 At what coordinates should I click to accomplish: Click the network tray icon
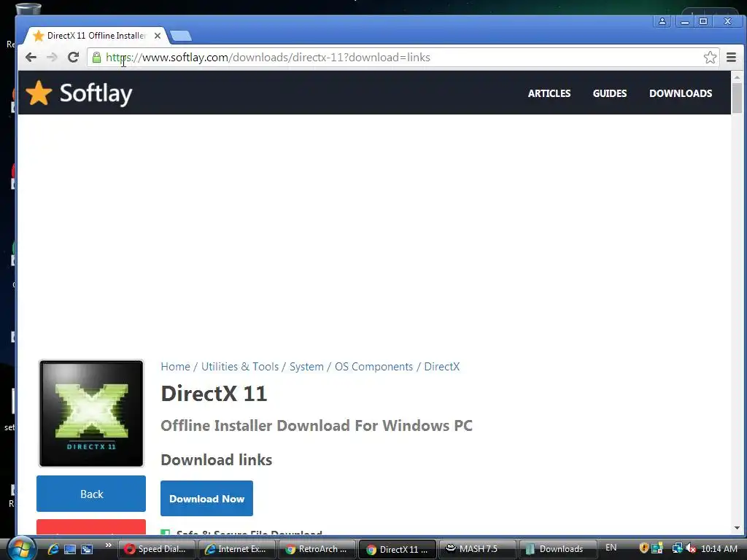click(676, 548)
